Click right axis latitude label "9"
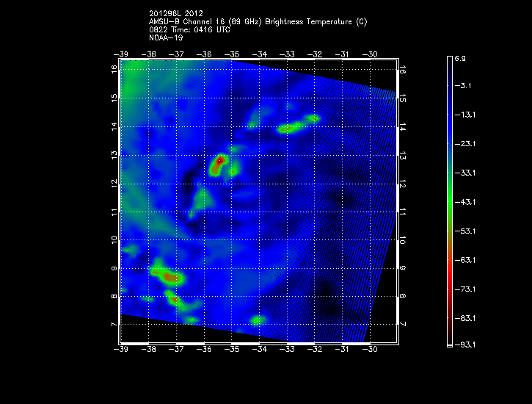This screenshot has height=404, width=532. point(403,268)
